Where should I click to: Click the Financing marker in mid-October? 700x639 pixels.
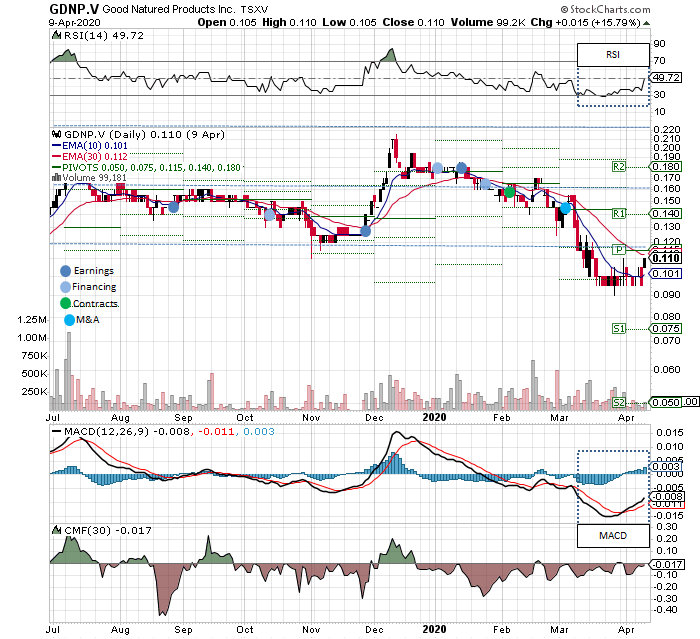click(x=270, y=215)
